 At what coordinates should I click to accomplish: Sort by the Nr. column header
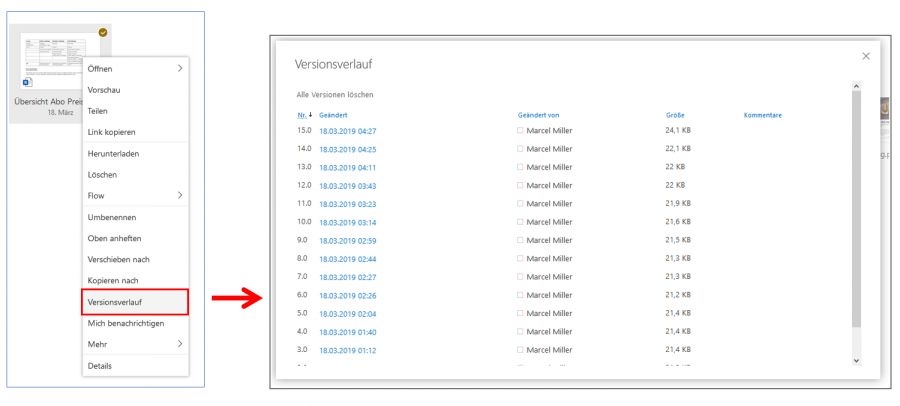[x=302, y=115]
